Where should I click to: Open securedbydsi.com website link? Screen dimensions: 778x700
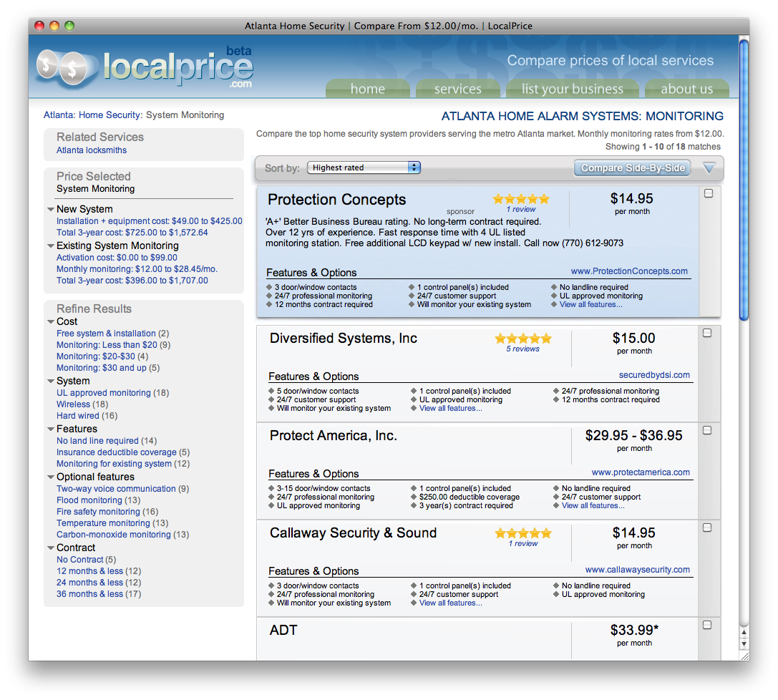click(x=654, y=375)
